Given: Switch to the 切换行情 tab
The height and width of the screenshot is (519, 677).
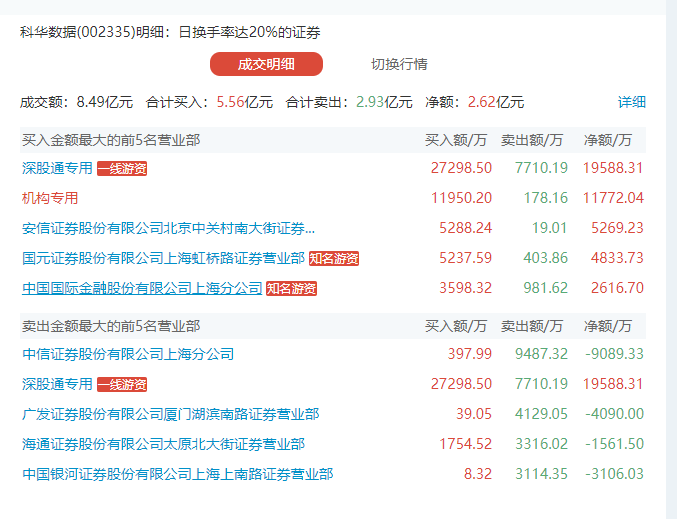Looking at the screenshot, I should click(x=399, y=64).
